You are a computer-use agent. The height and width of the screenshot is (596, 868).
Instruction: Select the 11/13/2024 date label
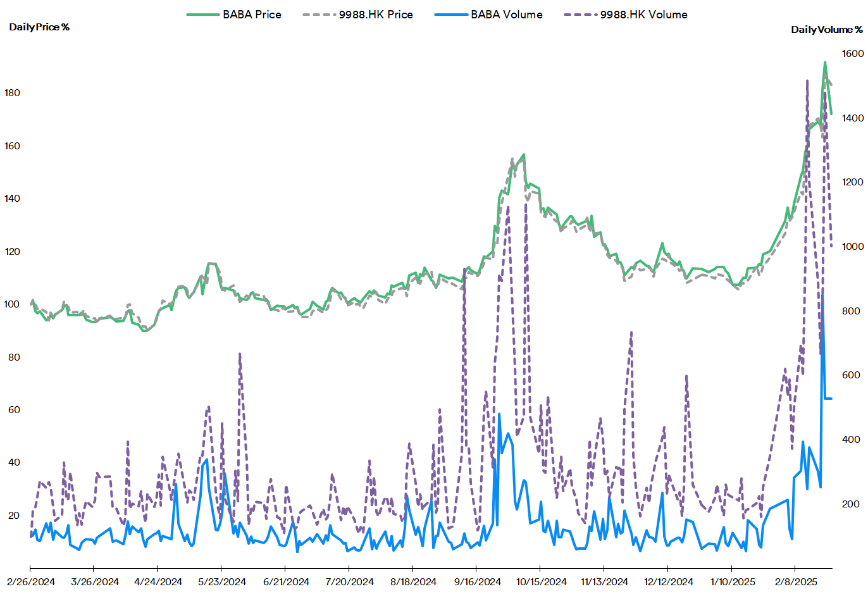tap(604, 582)
